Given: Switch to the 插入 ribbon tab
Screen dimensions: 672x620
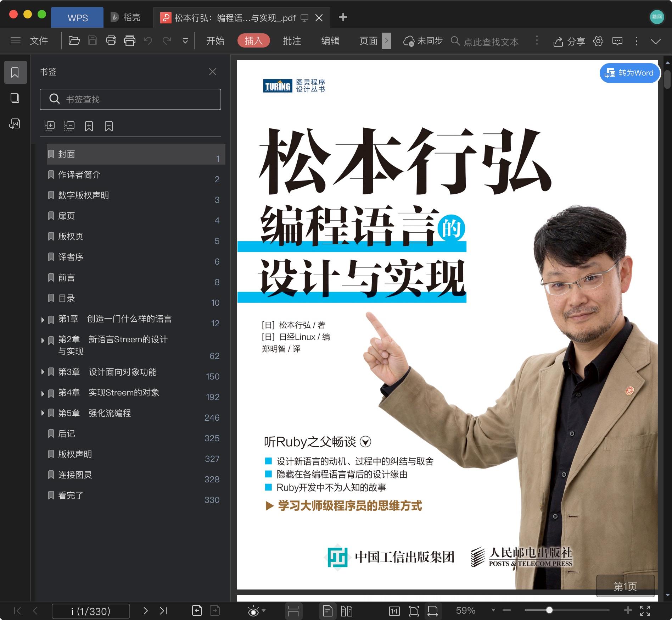Looking at the screenshot, I should [253, 41].
